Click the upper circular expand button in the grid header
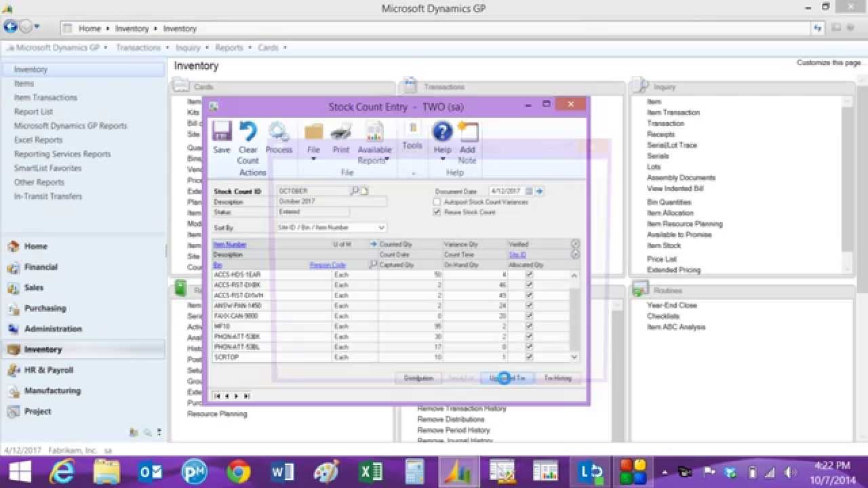 pos(575,244)
